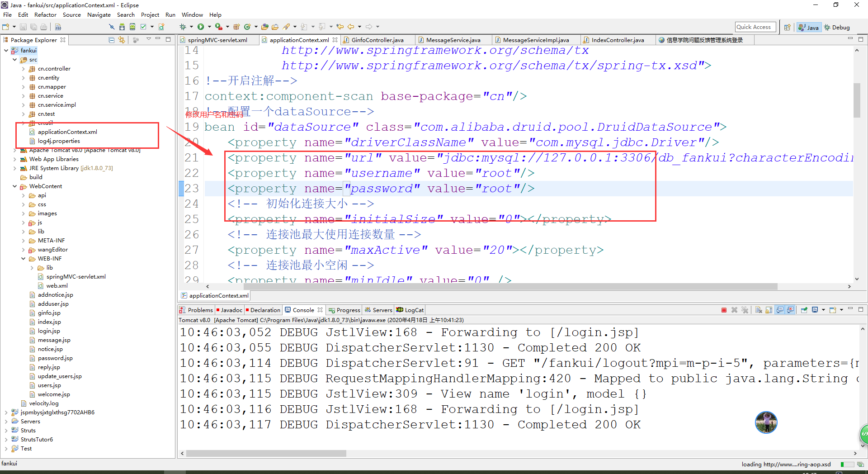Click the Android Virtual Device Manager icon
The image size is (868, 474).
click(x=132, y=27)
